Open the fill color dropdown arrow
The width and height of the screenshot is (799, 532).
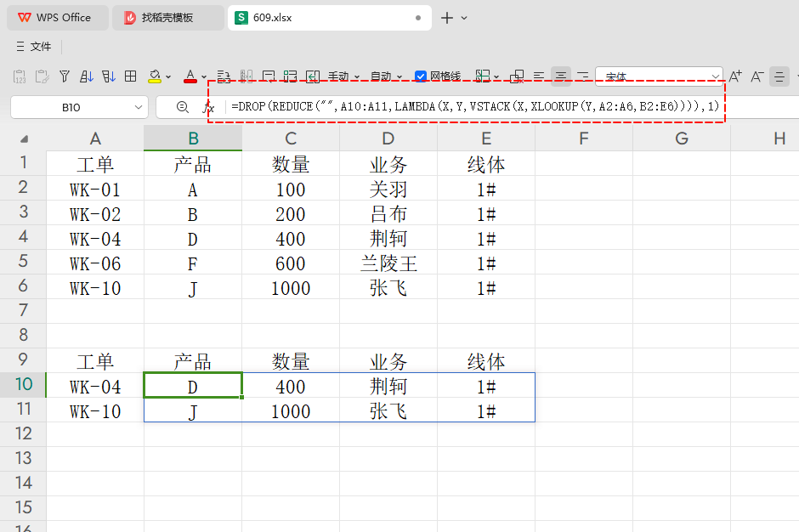pyautogui.click(x=168, y=77)
